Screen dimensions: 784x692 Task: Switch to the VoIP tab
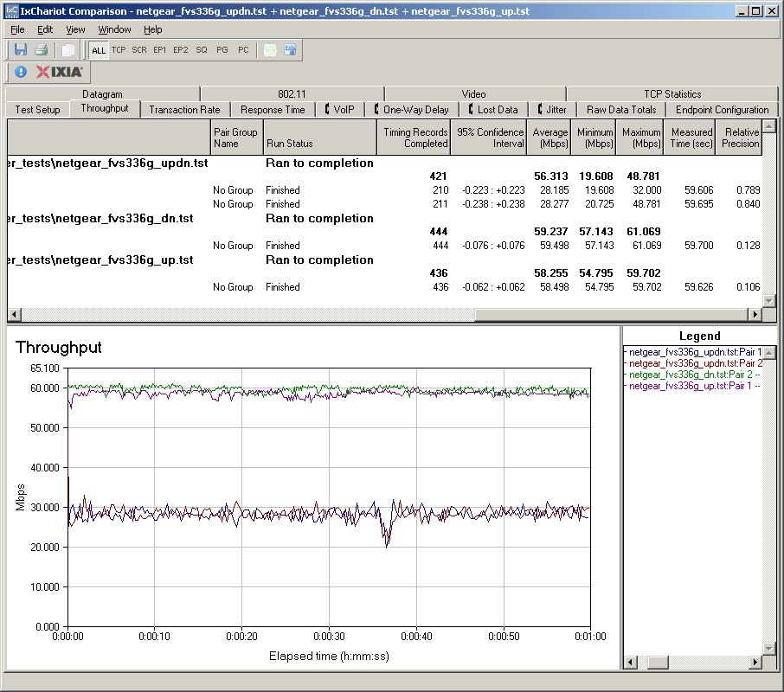point(339,109)
